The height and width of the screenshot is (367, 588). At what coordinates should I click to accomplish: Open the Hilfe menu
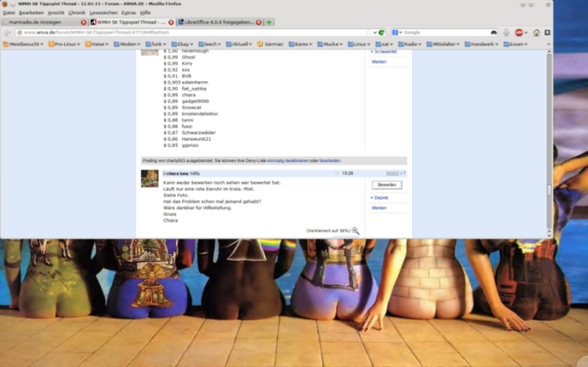tap(145, 13)
